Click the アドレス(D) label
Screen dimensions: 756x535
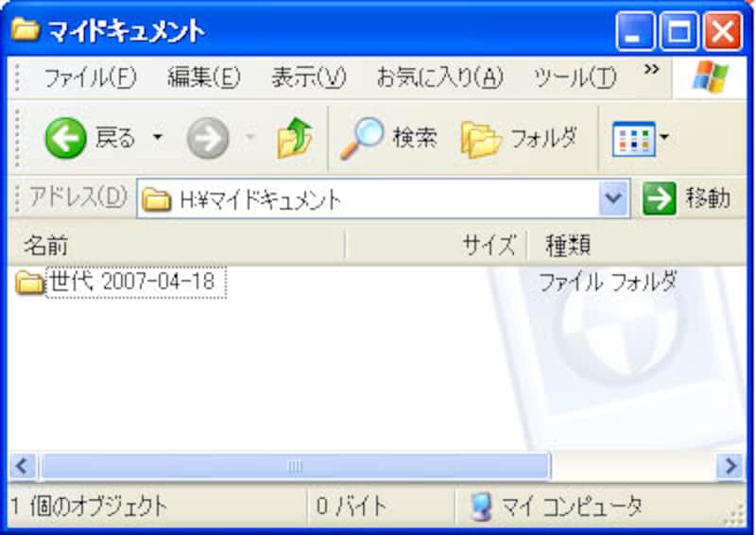(x=78, y=198)
